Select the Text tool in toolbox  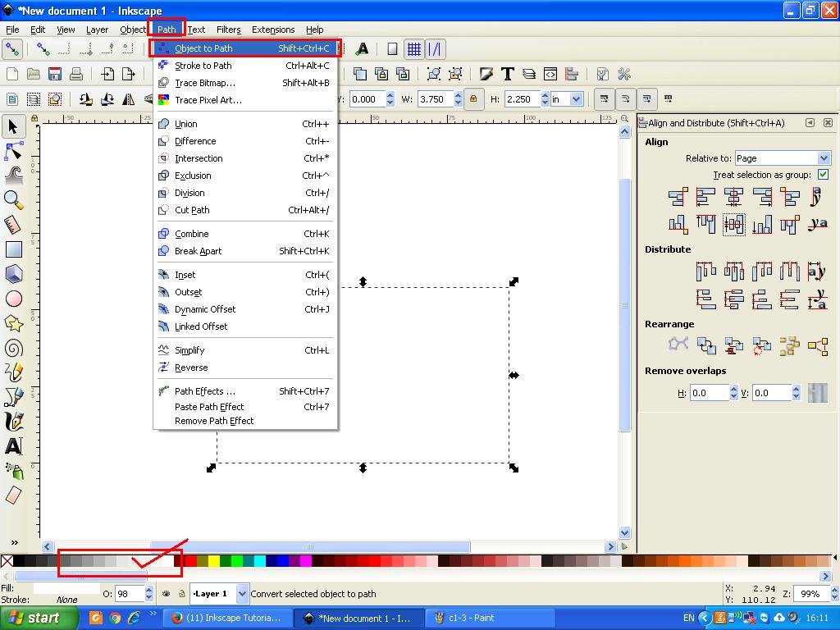[x=13, y=445]
